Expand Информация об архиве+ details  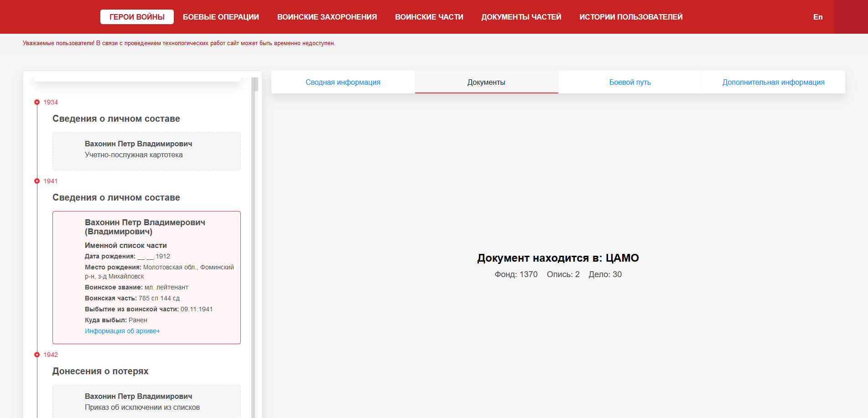[122, 331]
